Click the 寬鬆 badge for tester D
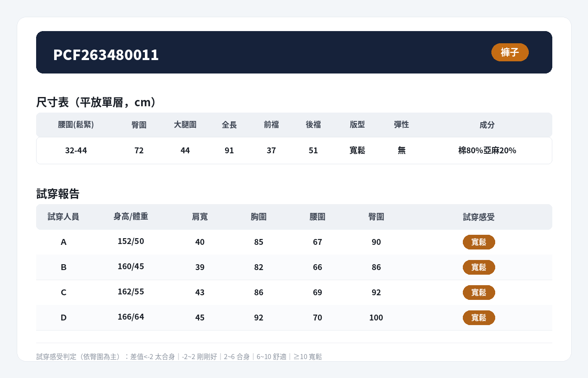588x378 pixels. (479, 318)
